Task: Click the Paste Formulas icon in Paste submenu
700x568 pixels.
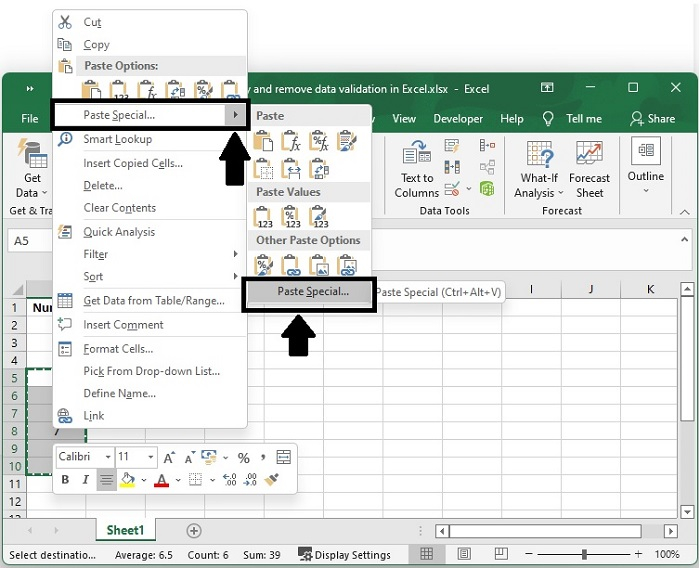Action: (x=292, y=142)
